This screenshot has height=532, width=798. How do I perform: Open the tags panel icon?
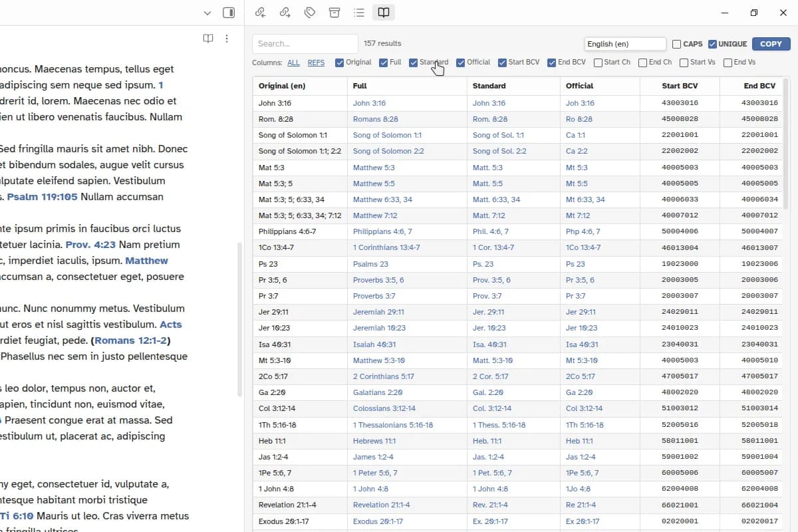tap(309, 13)
